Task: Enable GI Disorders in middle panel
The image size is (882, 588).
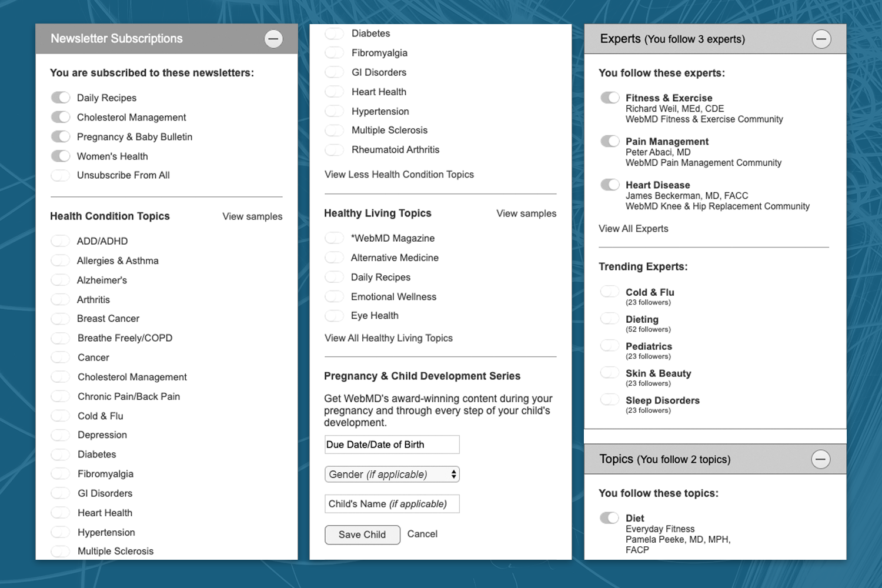Action: 335,72
